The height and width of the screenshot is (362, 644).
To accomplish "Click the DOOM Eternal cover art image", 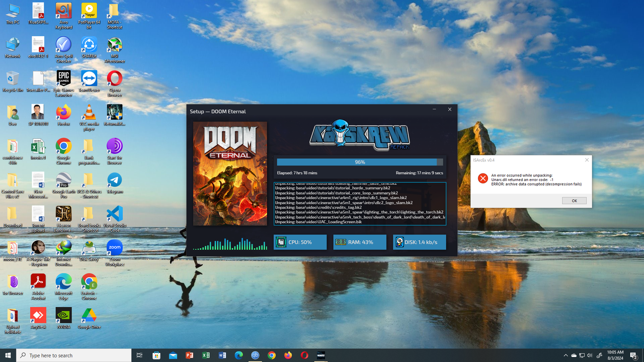I will pos(230,173).
